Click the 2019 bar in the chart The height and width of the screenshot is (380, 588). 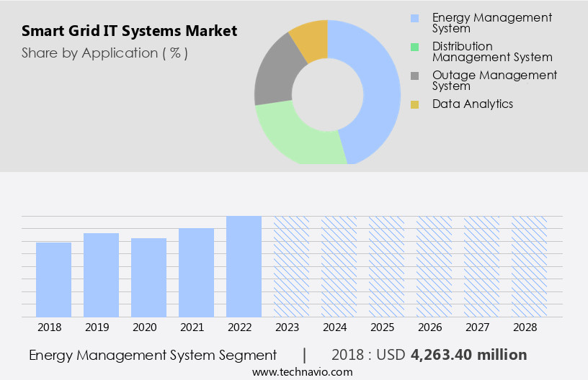pyautogui.click(x=101, y=275)
